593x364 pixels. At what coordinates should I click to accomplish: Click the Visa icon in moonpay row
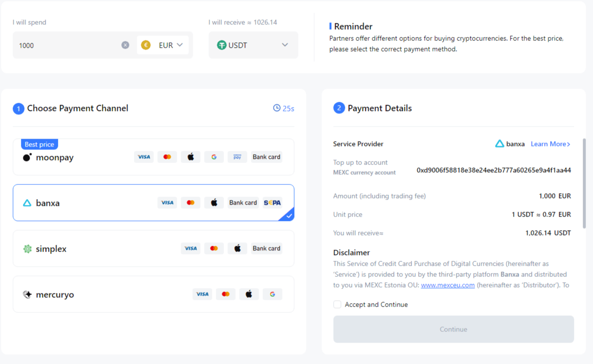pos(144,157)
